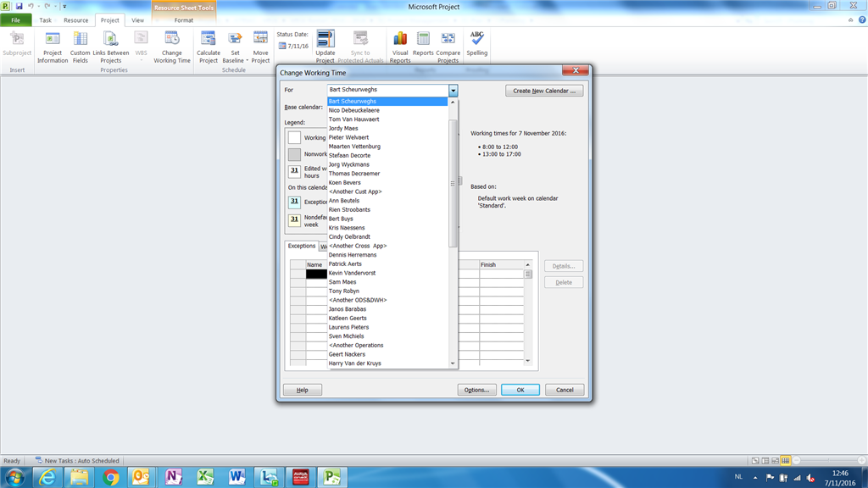This screenshot has width=868, height=488.
Task: Click Cancel button
Action: point(565,390)
